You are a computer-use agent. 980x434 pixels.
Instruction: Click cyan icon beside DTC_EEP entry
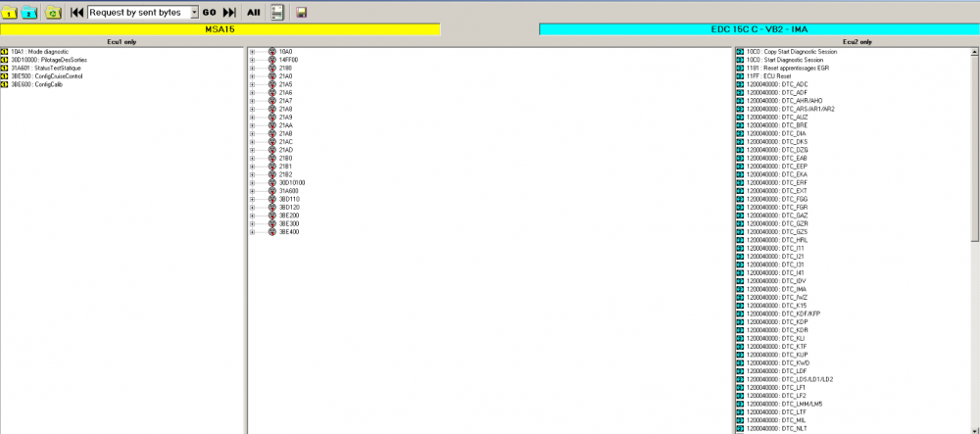click(x=740, y=167)
